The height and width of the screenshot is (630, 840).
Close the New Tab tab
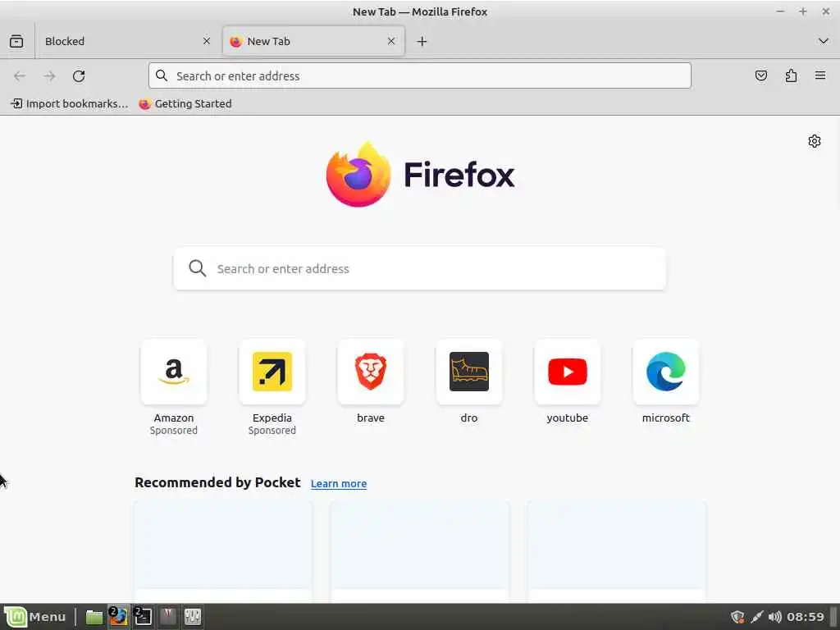(391, 41)
